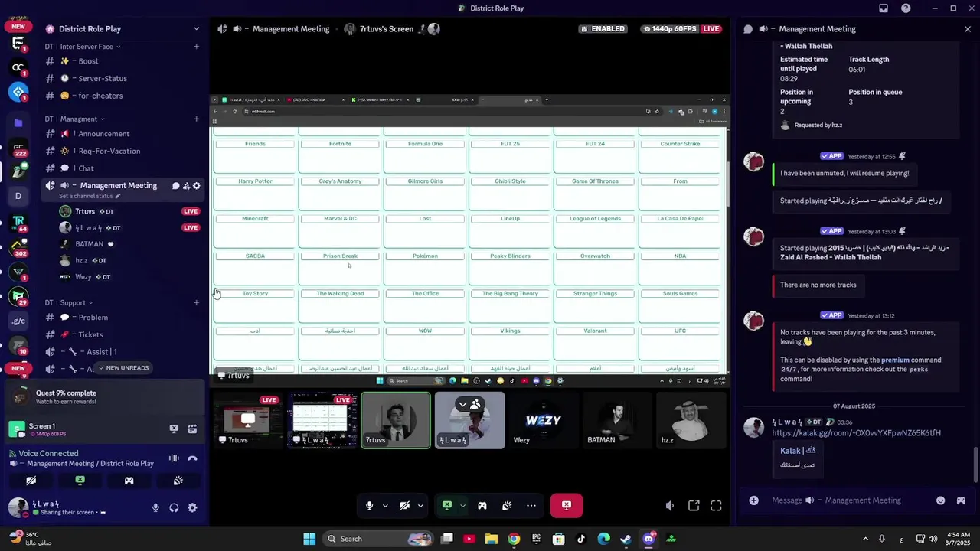
Task: Toggle mute microphone in user panel
Action: tap(155, 507)
